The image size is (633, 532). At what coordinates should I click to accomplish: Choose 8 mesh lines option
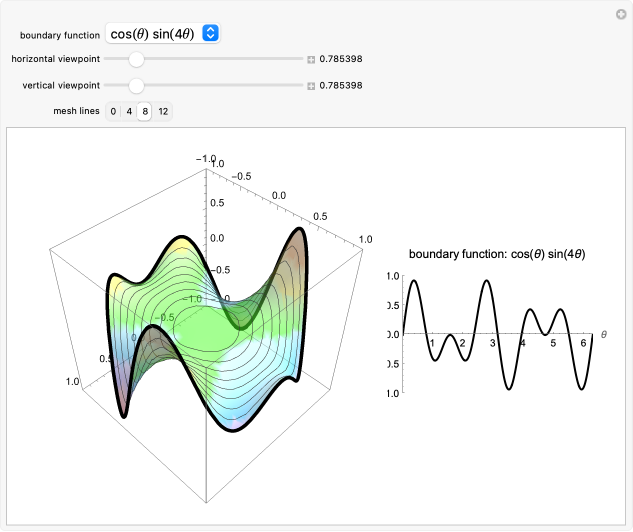(145, 111)
